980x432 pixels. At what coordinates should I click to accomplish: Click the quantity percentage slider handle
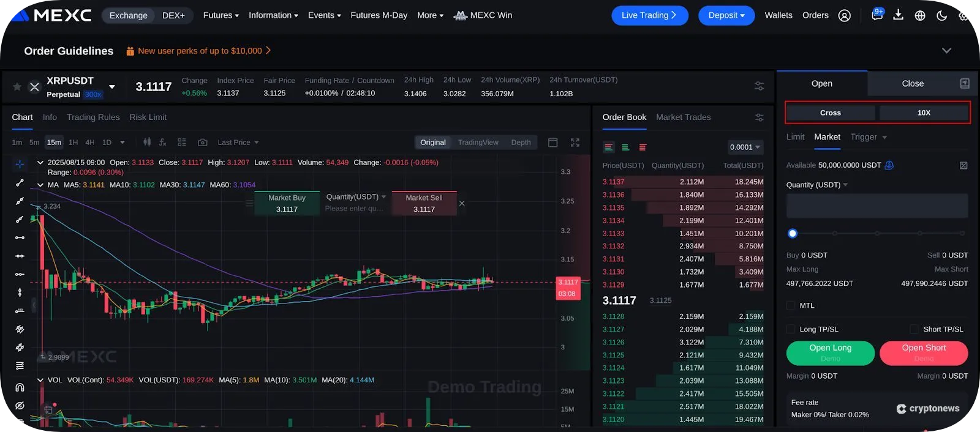point(793,233)
